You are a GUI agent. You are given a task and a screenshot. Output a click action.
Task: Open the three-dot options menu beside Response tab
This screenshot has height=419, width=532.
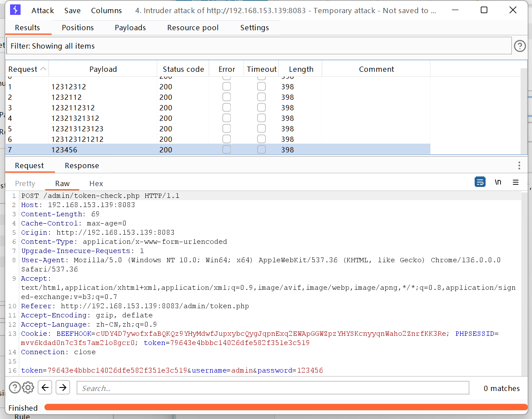click(519, 165)
